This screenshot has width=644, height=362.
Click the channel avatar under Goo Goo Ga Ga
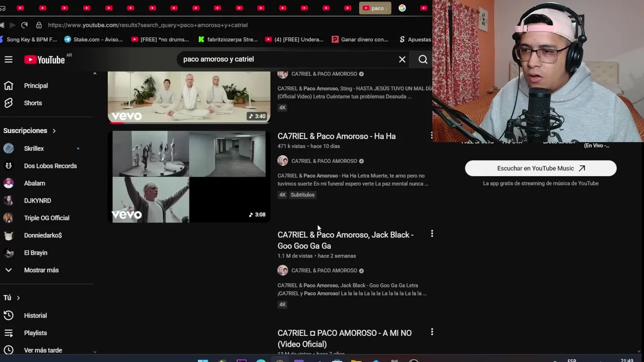tap(283, 270)
